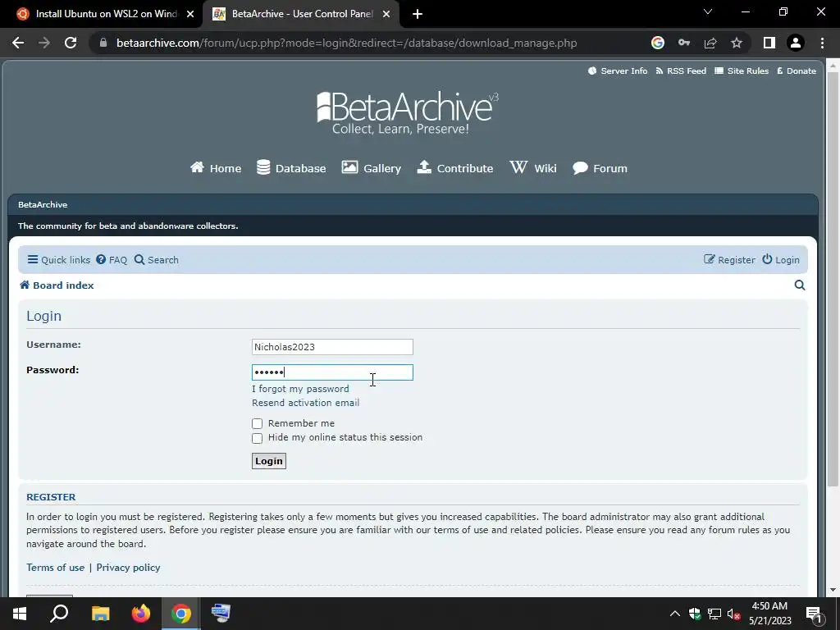Toggle the browser side panel icon
840x630 pixels.
(x=769, y=43)
